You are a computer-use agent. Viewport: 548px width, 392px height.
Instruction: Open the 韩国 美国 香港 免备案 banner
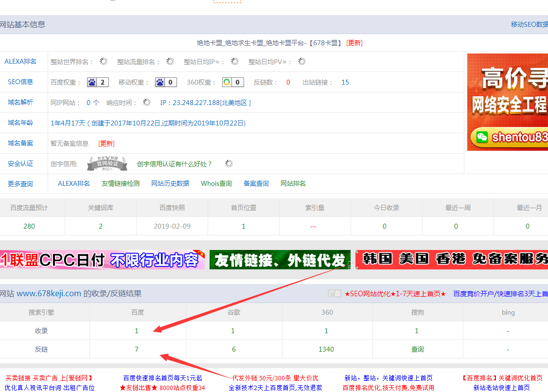click(451, 260)
